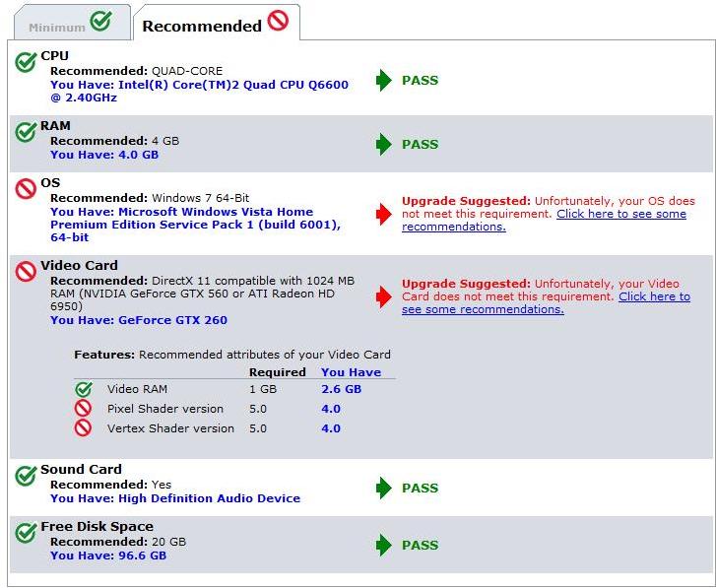Click 'Upgrade Suggested' text in OS row

pyautogui.click(x=466, y=201)
